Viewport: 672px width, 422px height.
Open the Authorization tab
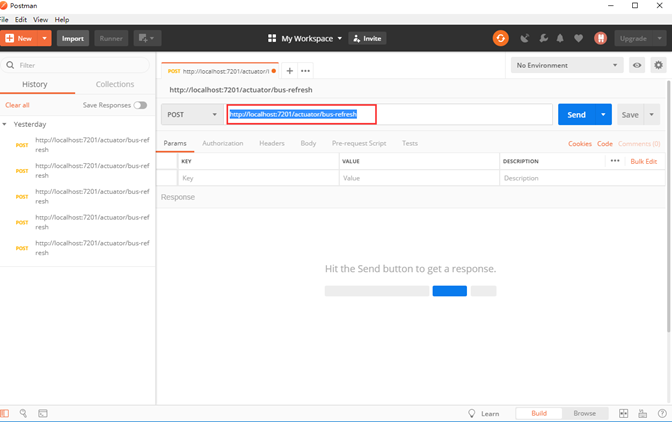(222, 143)
